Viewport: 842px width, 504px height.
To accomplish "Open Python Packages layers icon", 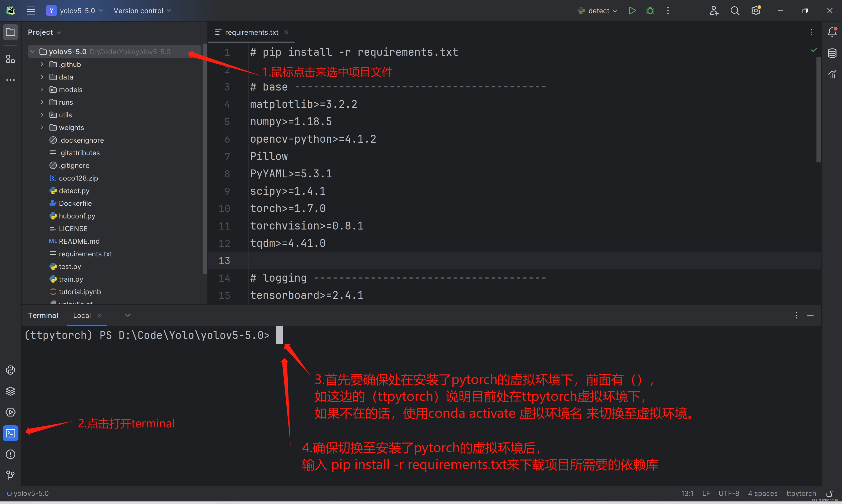I will tap(11, 391).
